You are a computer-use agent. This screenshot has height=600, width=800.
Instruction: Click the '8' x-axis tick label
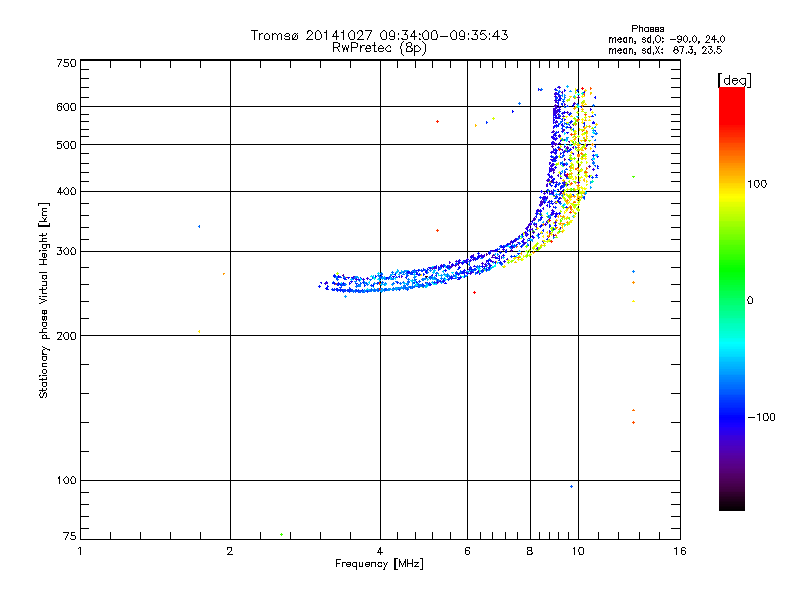(x=530, y=551)
